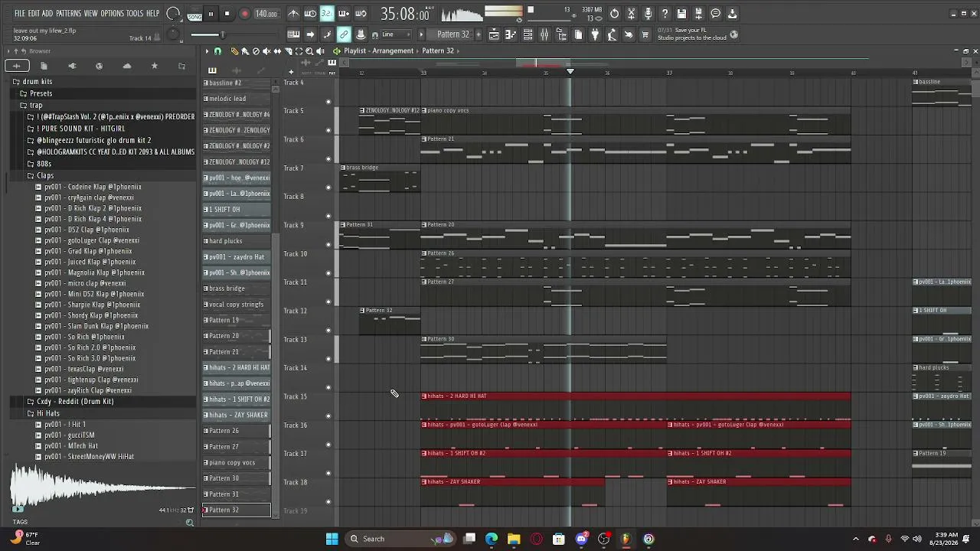The height and width of the screenshot is (551, 980).
Task: Pause playback with the pause button
Action: [211, 14]
